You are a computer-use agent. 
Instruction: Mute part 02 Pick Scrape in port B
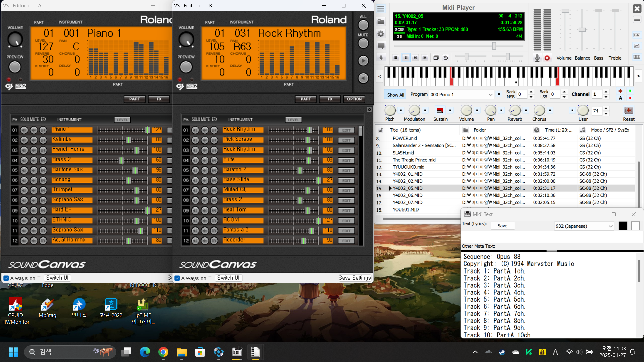[205, 140]
